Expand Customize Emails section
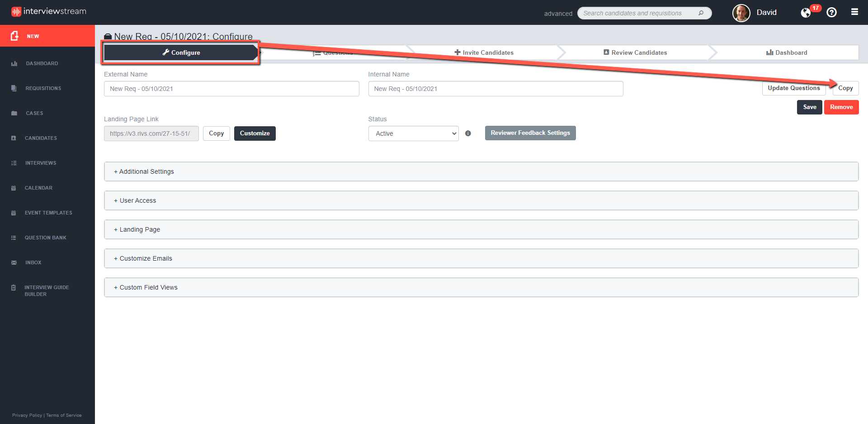The image size is (868, 424). (481, 258)
